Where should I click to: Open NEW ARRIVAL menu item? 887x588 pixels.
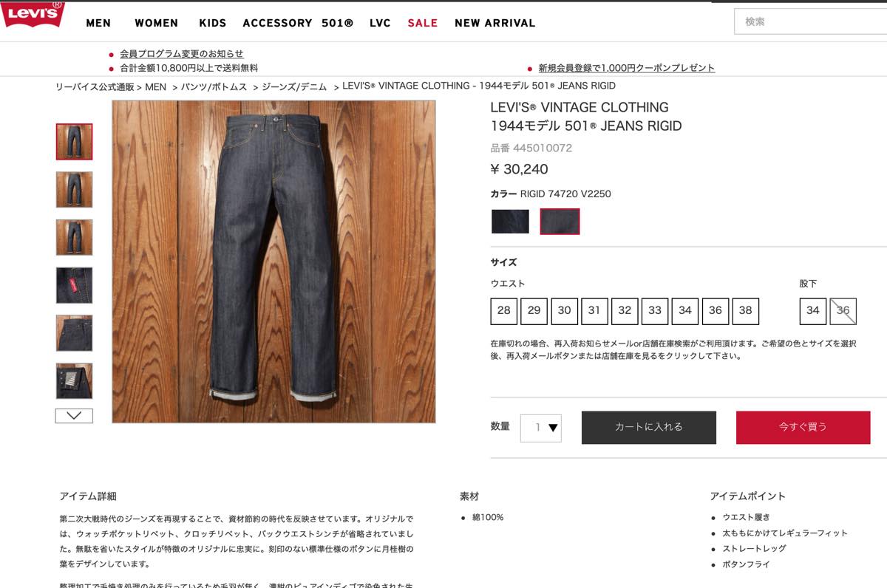495,23
